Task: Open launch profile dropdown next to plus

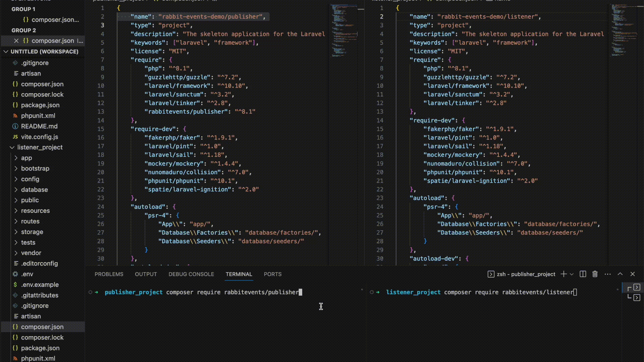Action: [x=572, y=274]
